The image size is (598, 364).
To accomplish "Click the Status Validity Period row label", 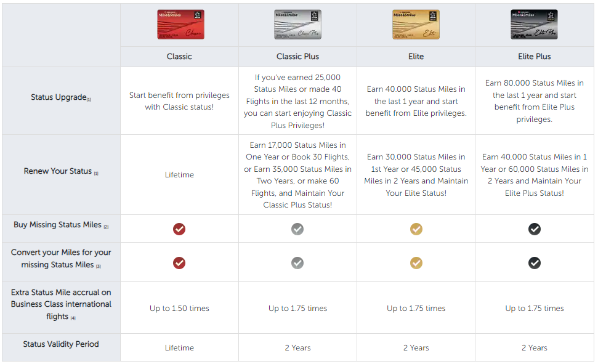I will tap(61, 344).
